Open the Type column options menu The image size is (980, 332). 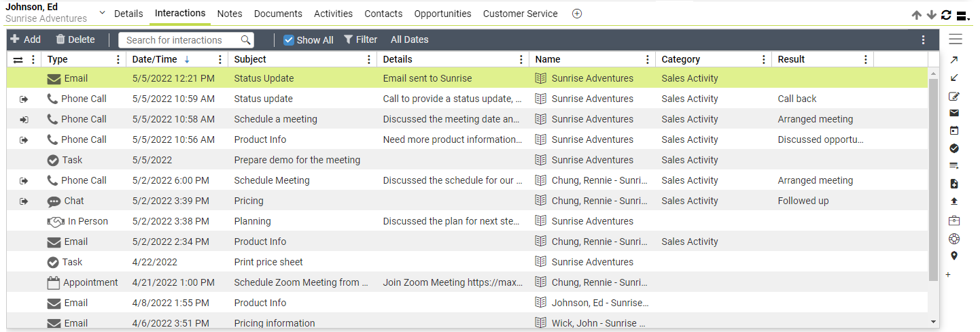(x=118, y=60)
